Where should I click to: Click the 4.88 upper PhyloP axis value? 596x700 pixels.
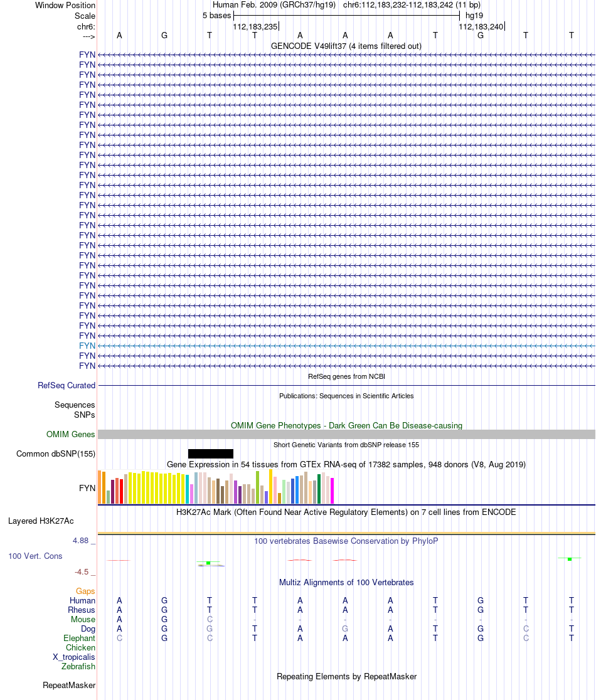pyautogui.click(x=81, y=541)
